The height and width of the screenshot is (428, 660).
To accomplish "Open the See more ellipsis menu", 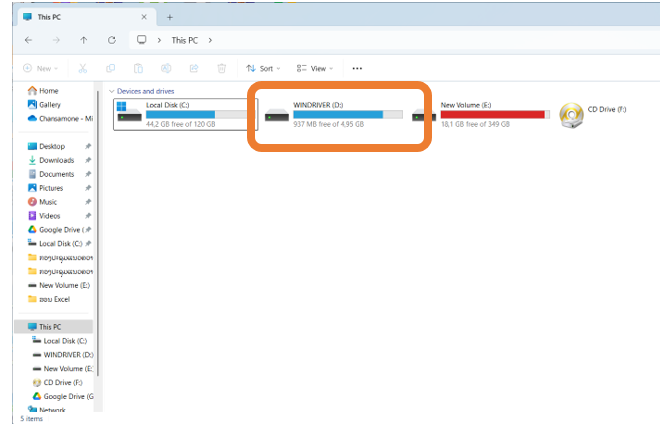I will coord(357,69).
